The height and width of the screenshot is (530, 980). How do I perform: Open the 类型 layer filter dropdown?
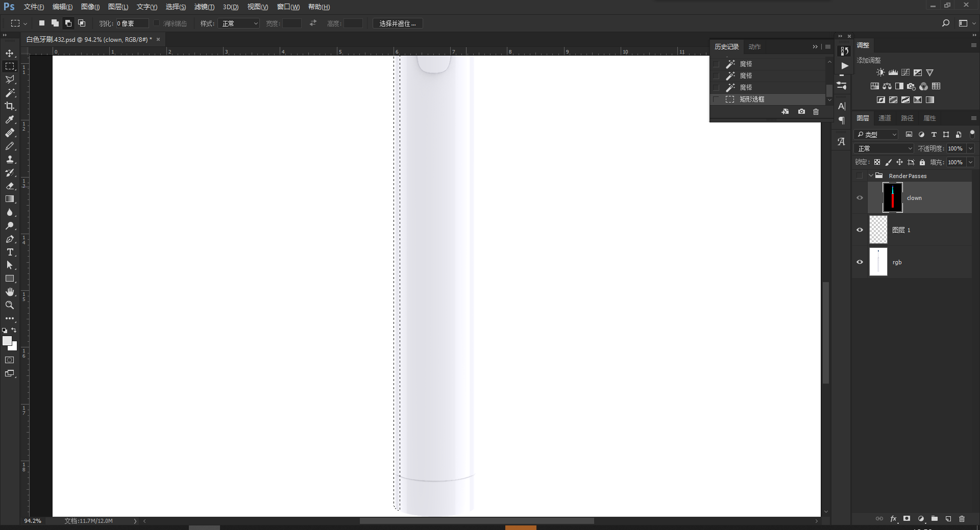click(876, 134)
